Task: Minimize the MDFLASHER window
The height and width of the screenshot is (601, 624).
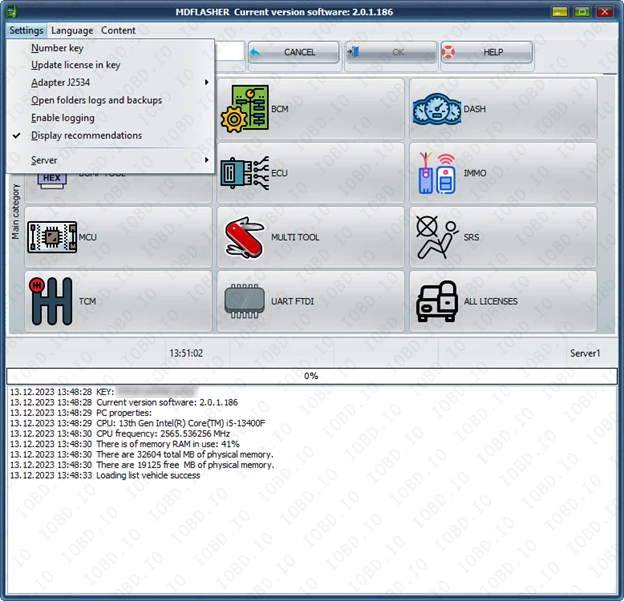Action: tap(560, 12)
